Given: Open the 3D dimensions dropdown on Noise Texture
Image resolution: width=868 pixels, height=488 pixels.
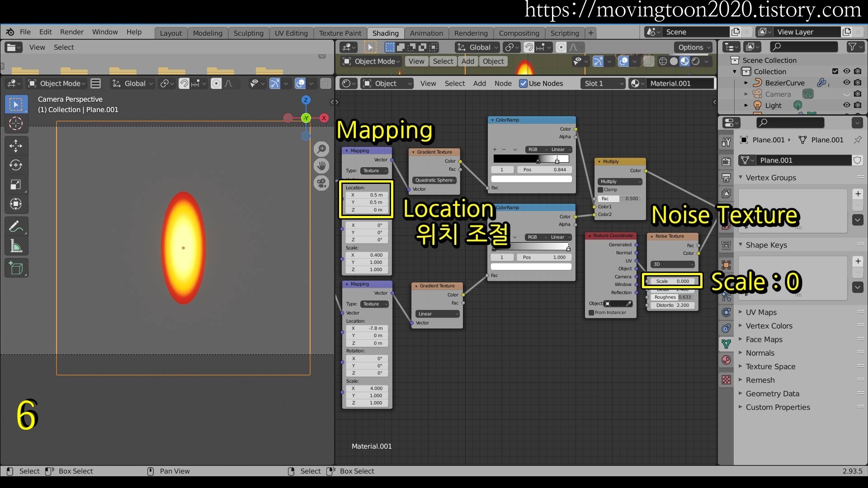Looking at the screenshot, I should [x=673, y=264].
